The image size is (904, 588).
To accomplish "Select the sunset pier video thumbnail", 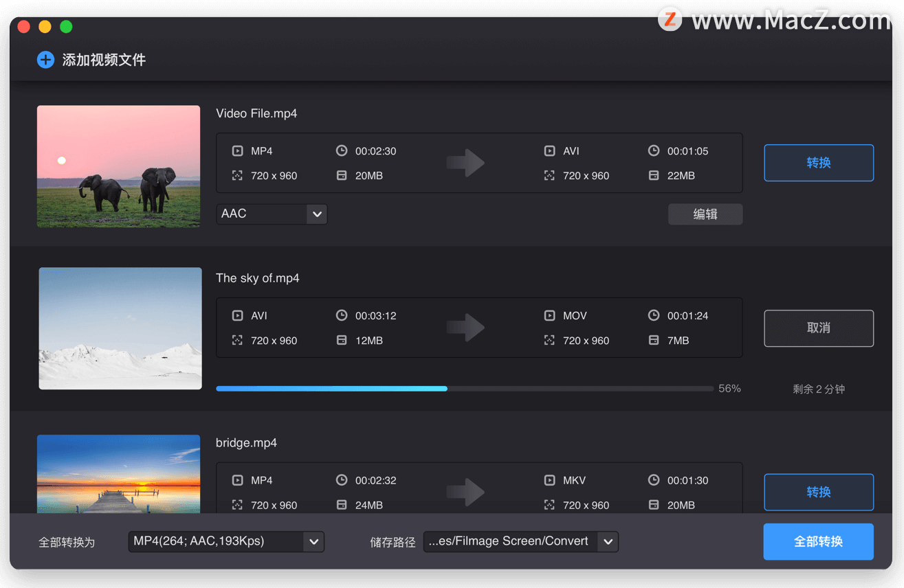I will click(118, 474).
